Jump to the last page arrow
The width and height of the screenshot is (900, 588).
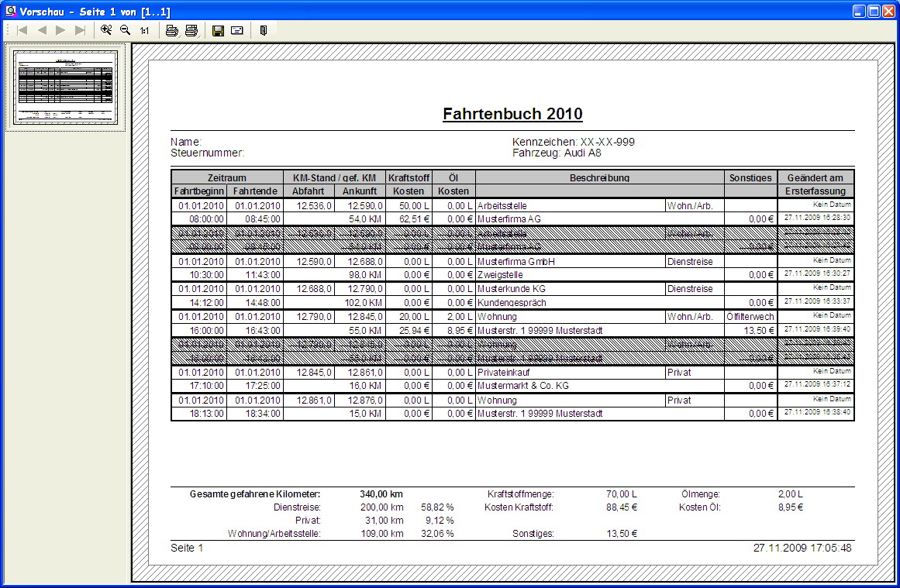tap(80, 30)
